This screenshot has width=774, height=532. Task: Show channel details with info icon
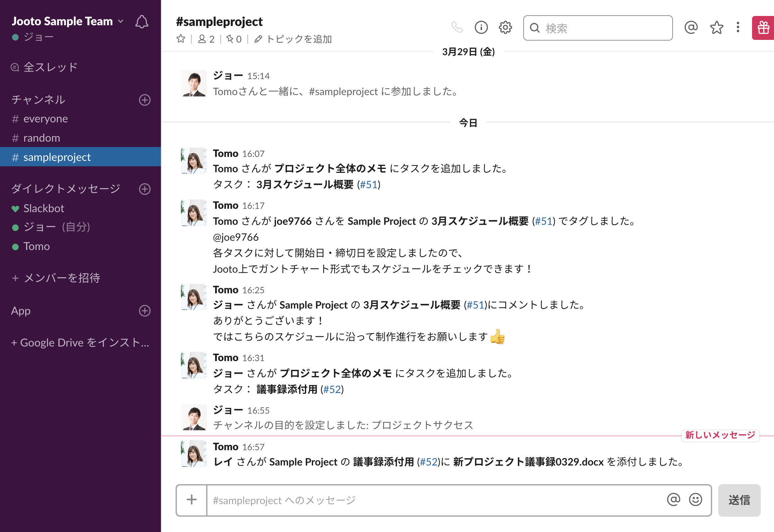tap(481, 27)
